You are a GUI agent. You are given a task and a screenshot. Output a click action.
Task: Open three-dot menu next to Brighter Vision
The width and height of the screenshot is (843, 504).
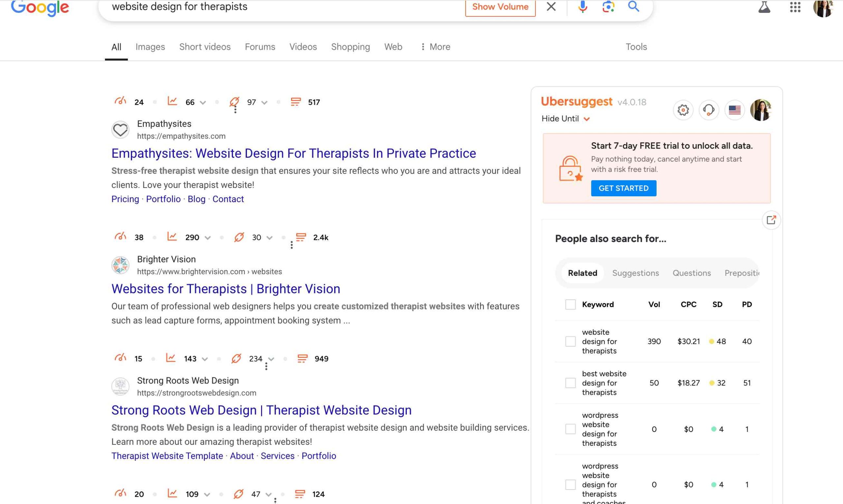[291, 245]
